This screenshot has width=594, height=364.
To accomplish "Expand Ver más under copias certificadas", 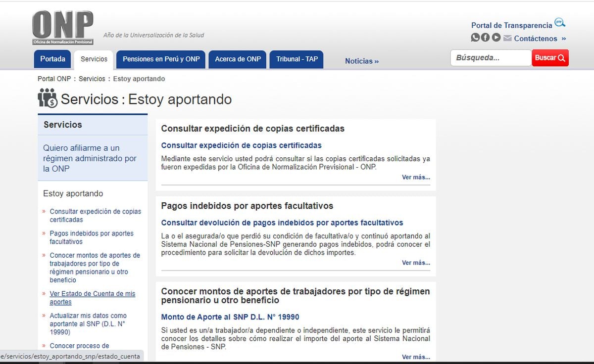I will 416,177.
